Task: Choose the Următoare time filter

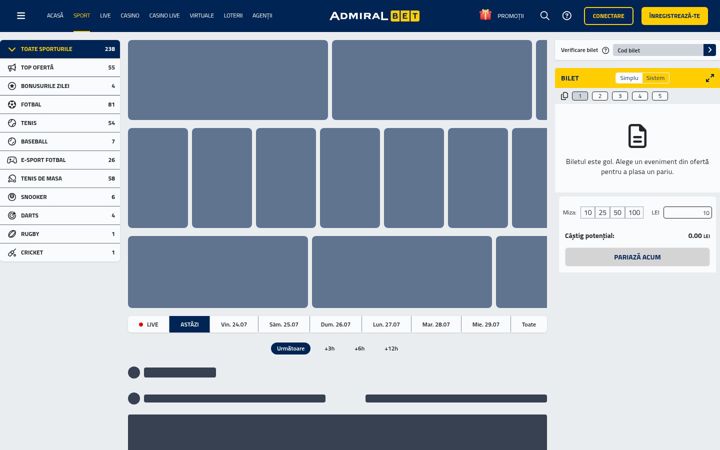Action: click(291, 349)
